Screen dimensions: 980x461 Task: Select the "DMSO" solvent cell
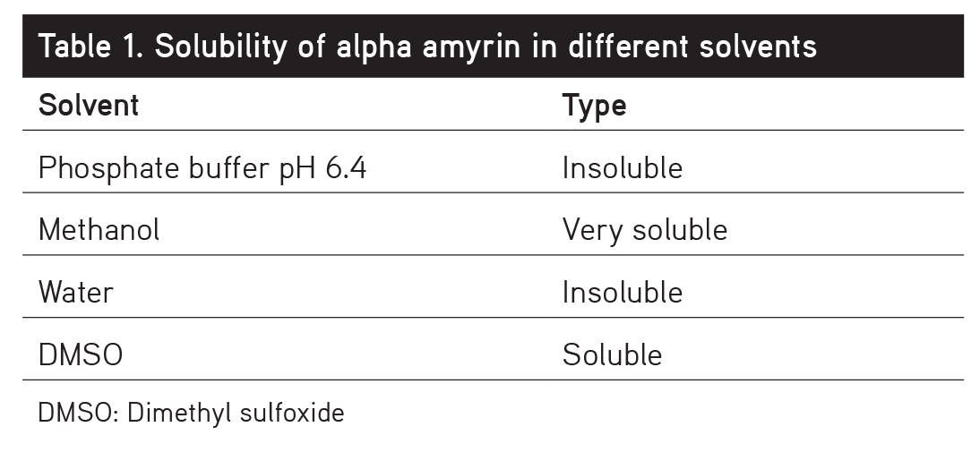[80, 355]
